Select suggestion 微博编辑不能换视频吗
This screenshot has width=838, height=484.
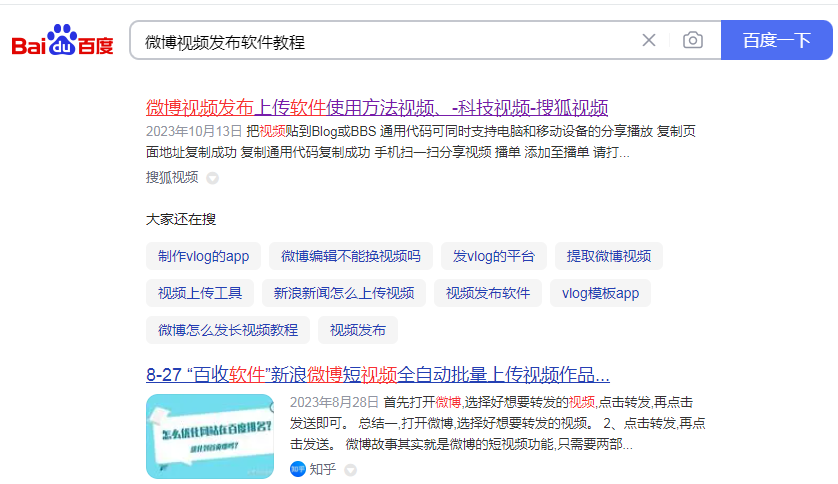pos(351,256)
